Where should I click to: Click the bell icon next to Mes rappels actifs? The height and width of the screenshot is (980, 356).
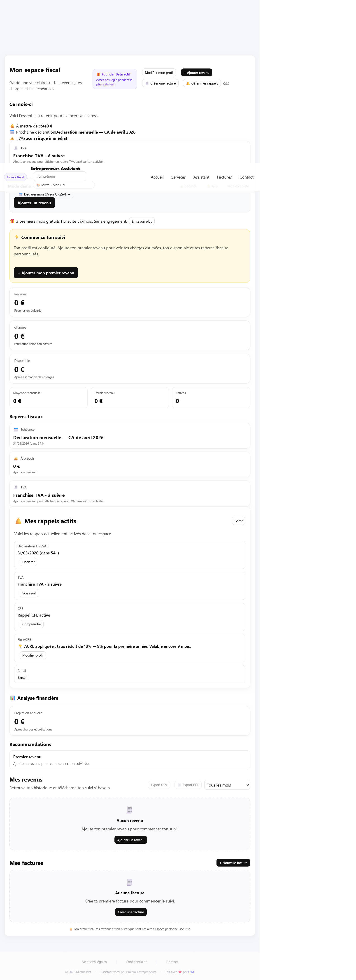[18, 521]
